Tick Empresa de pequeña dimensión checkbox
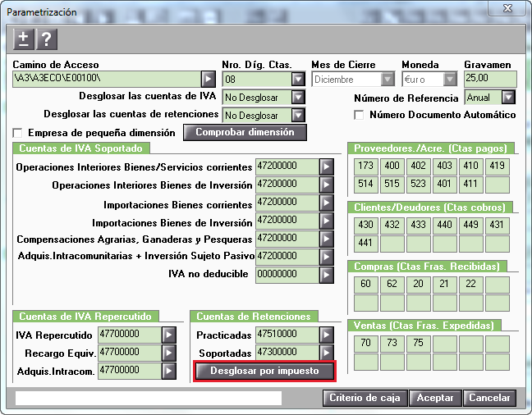Viewport: 532px width, 415px height. [x=17, y=133]
